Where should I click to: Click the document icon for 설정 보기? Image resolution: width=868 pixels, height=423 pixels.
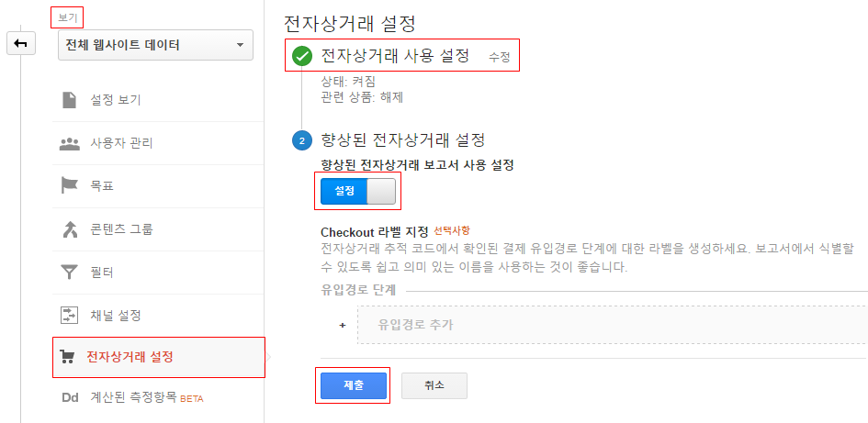click(69, 100)
